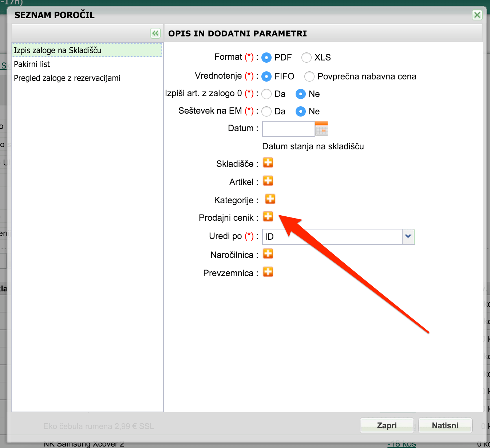
Task: Click the Naročilnica plus icon
Action: 268,254
